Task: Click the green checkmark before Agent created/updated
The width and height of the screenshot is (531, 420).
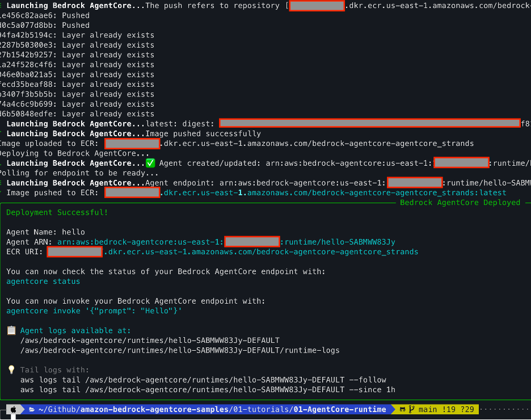Action: (150, 163)
